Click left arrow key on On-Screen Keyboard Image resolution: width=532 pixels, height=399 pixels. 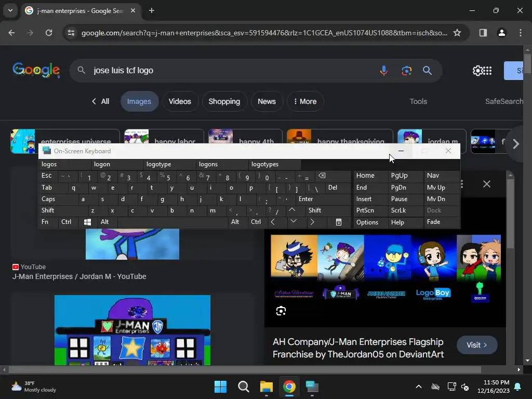tap(273, 222)
